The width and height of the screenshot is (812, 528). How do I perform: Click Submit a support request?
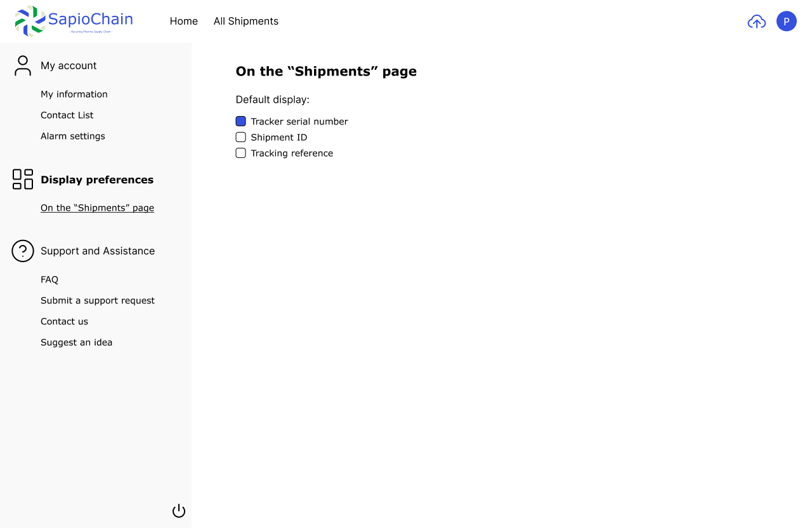click(98, 300)
